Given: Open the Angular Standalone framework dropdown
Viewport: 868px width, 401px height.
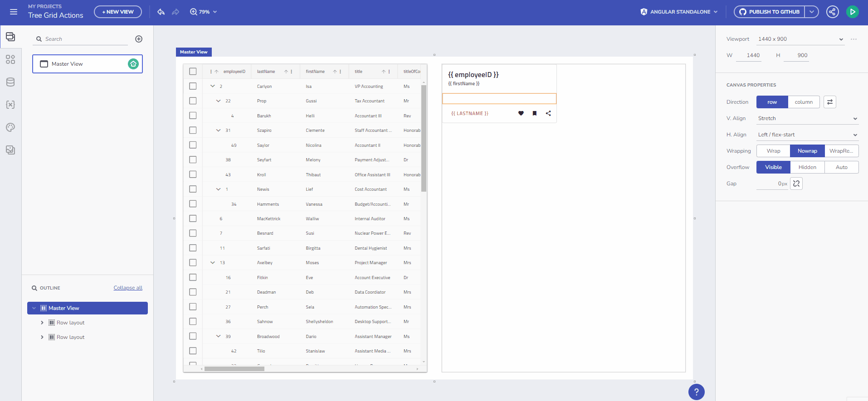Looking at the screenshot, I should (x=679, y=12).
